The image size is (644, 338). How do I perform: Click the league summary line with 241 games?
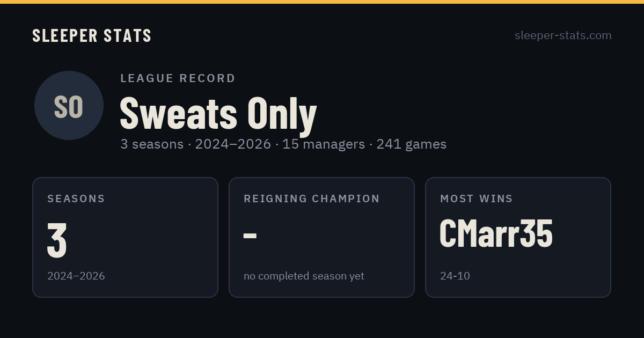[283, 144]
